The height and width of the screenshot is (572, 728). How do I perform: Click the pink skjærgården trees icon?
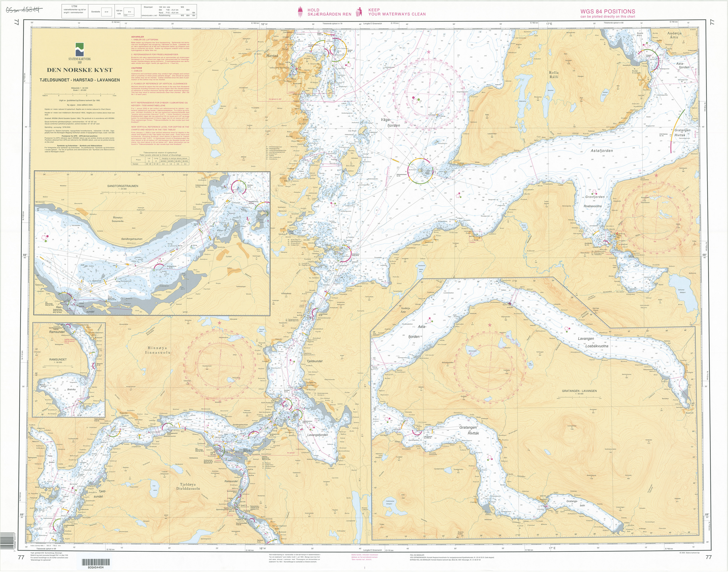300,12
